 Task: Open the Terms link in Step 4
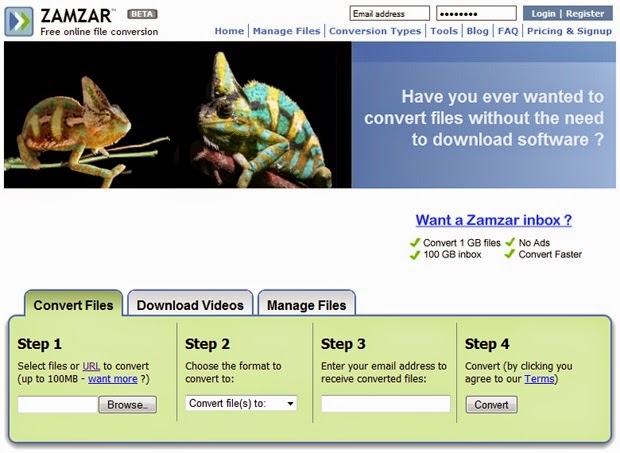click(x=539, y=379)
